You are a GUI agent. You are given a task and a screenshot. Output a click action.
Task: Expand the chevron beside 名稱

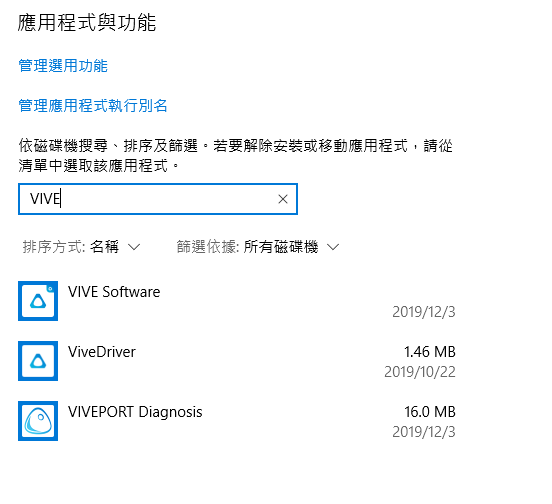click(134, 247)
